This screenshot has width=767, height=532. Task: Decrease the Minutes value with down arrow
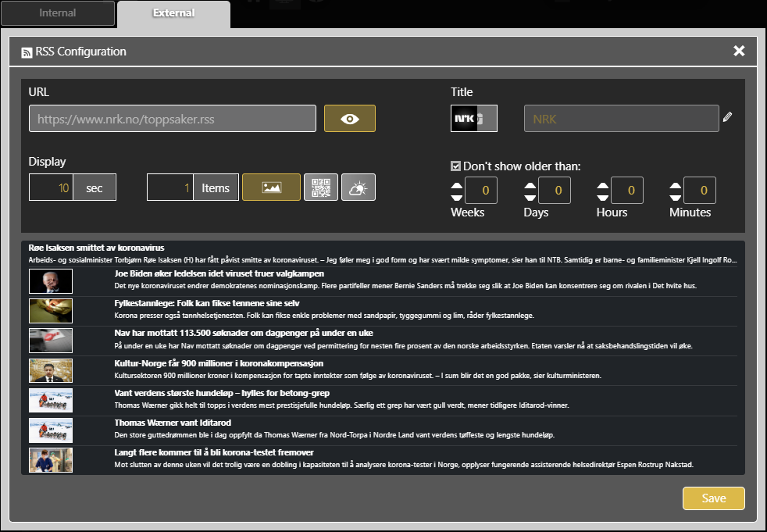point(676,197)
